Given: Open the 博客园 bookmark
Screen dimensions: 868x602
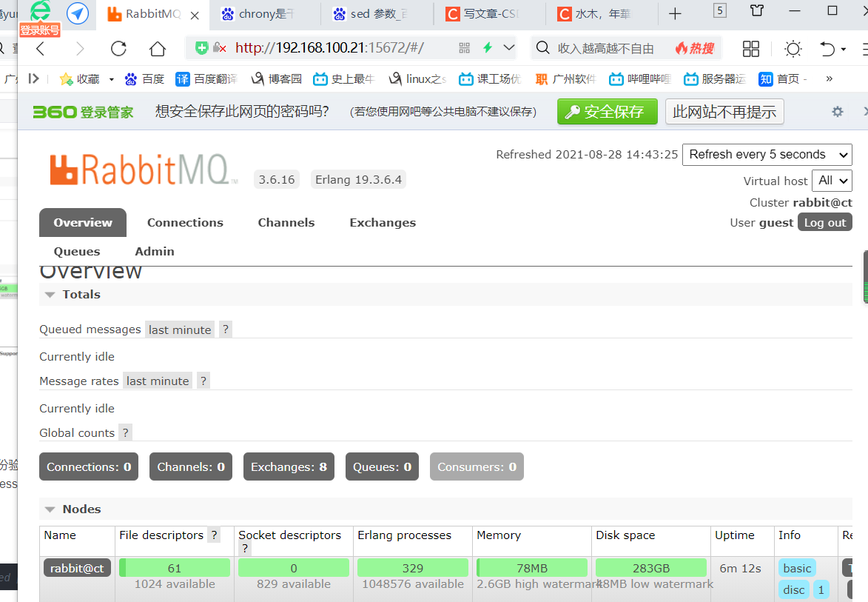Looking at the screenshot, I should pos(276,79).
